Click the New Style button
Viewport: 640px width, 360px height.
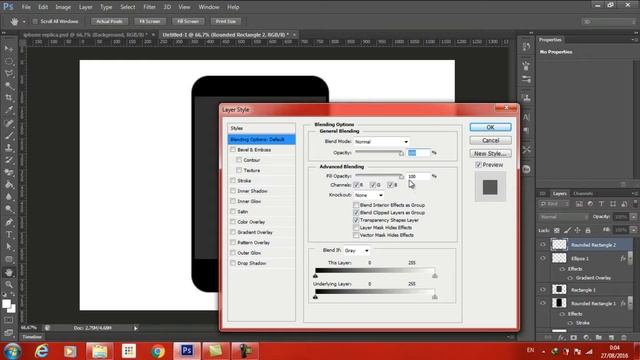click(490, 153)
